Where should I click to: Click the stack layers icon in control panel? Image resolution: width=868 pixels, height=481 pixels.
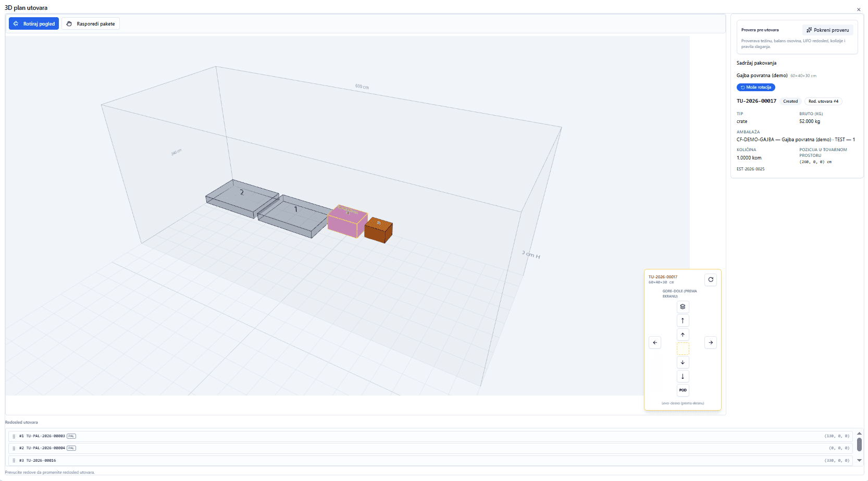[x=683, y=306]
